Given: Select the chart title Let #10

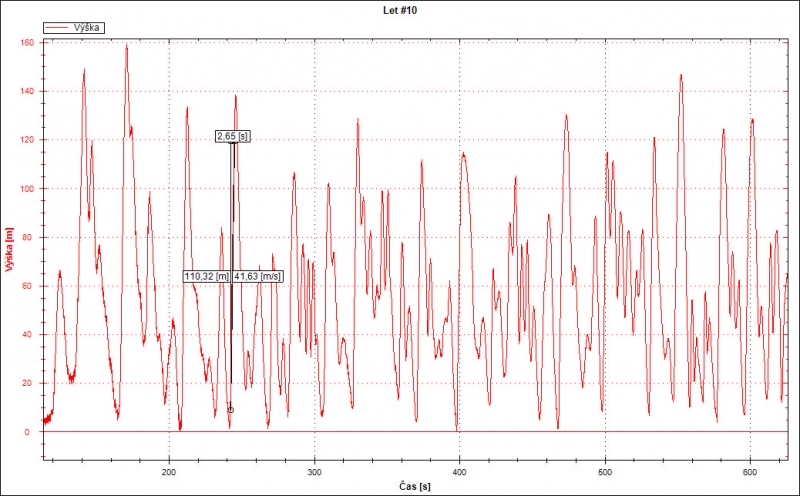Looking at the screenshot, I should [x=400, y=9].
